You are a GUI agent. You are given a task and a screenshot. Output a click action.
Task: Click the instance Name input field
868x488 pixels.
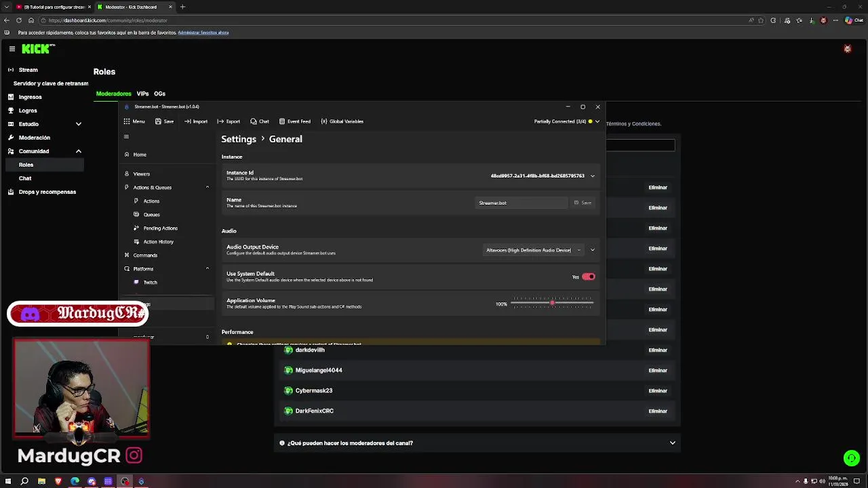[521, 203]
